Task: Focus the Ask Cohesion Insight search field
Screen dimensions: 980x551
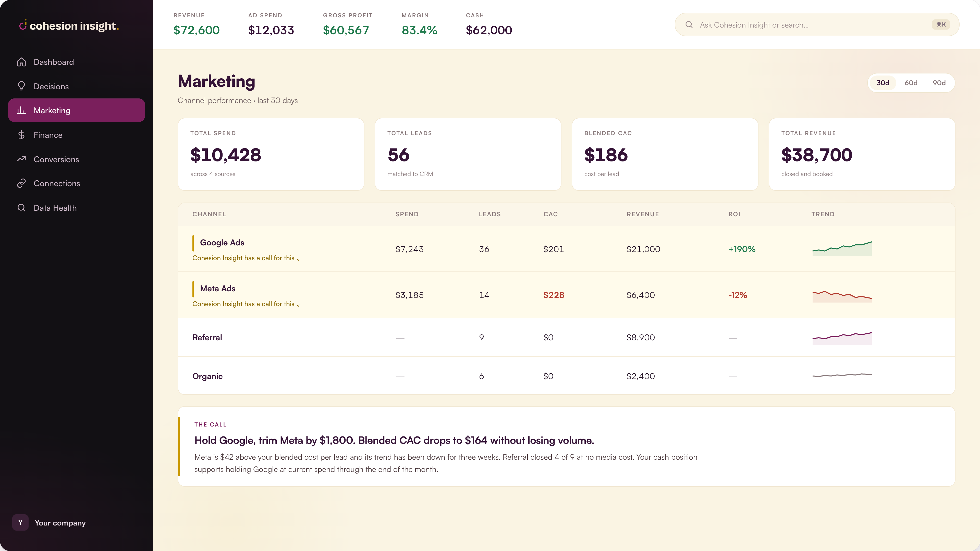Action: pyautogui.click(x=817, y=25)
